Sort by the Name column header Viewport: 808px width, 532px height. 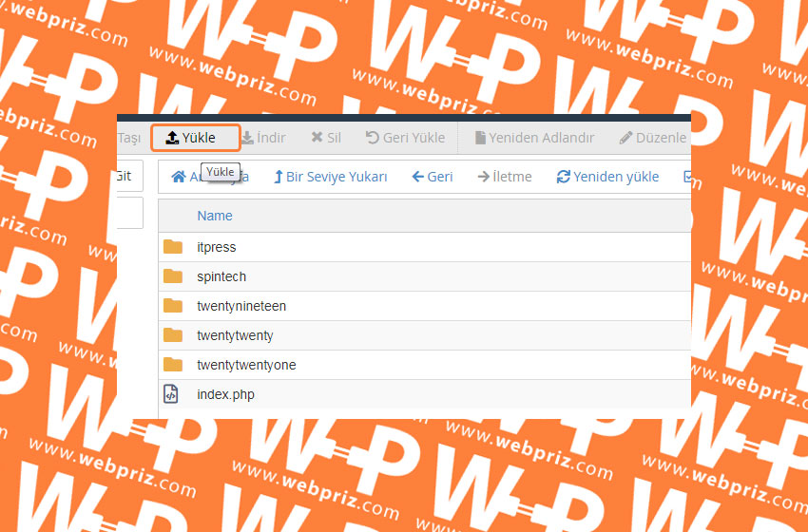pos(215,216)
